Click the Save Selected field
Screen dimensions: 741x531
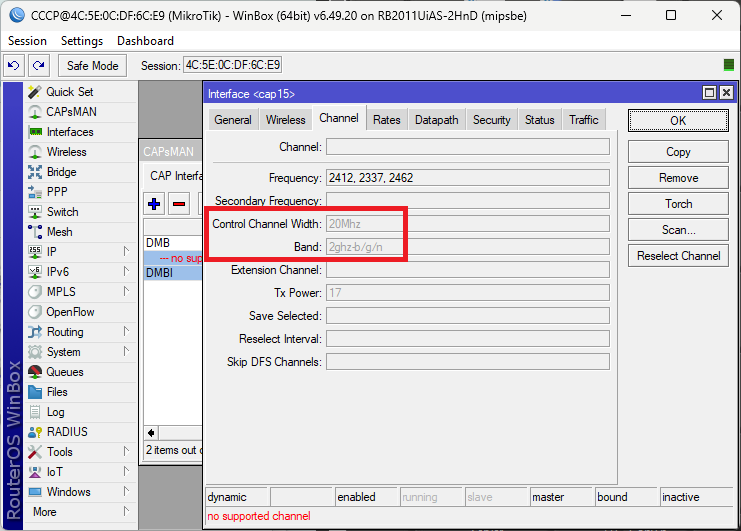click(x=468, y=316)
